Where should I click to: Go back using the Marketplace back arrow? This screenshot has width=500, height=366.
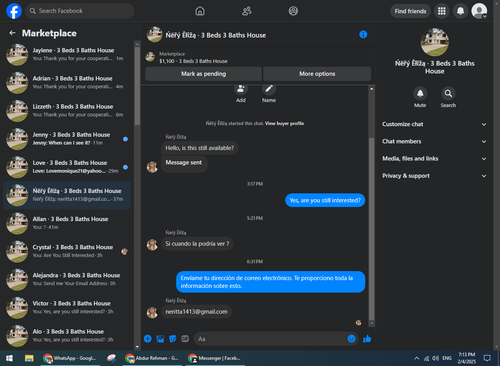(13, 33)
